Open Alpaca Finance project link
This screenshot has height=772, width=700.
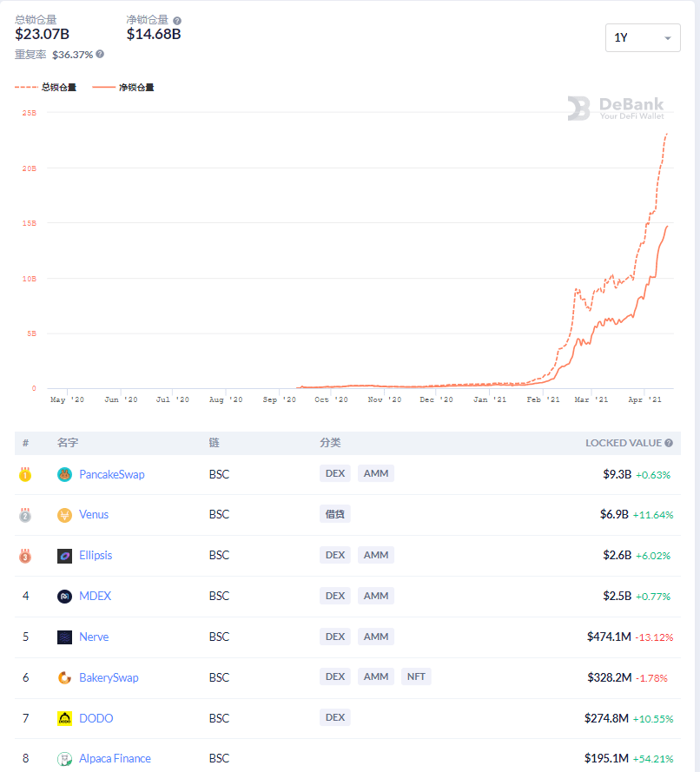(115, 759)
